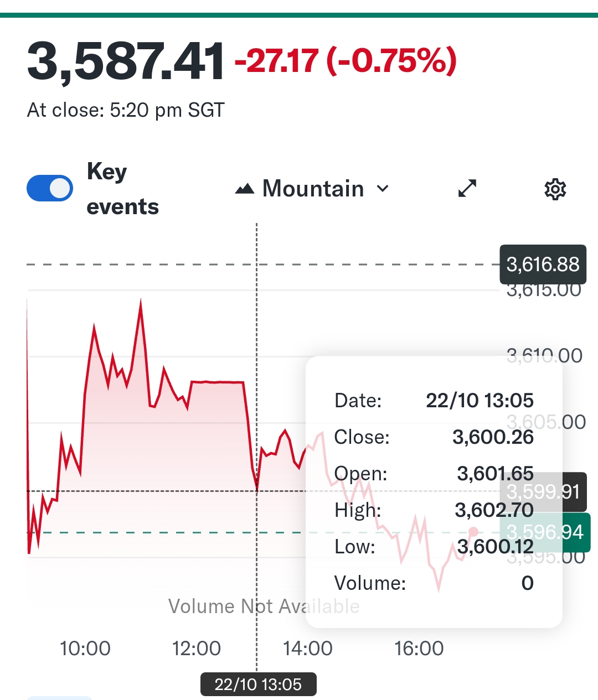This screenshot has width=598, height=700.
Task: Click the 10:00 time axis label
Action: click(x=85, y=648)
